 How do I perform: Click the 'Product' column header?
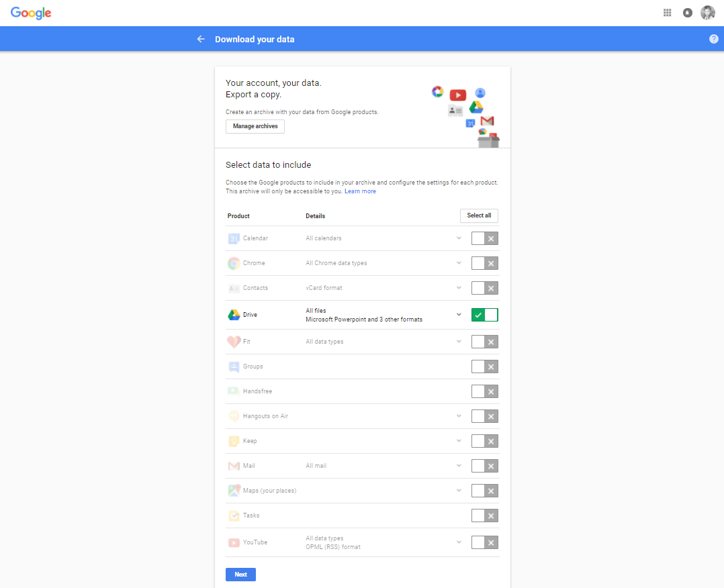tap(238, 216)
